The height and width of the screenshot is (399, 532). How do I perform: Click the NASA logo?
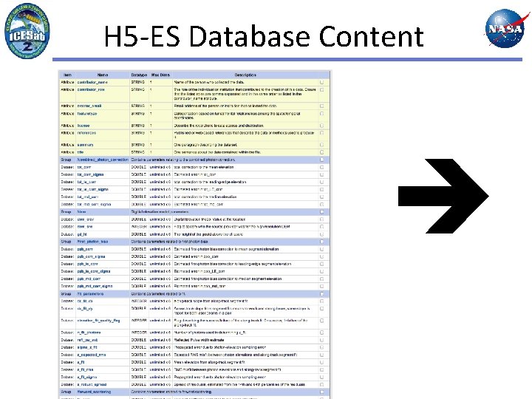507,28
